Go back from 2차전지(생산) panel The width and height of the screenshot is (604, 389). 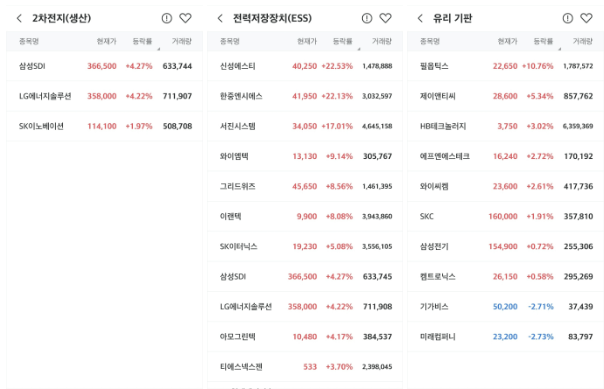(x=19, y=18)
